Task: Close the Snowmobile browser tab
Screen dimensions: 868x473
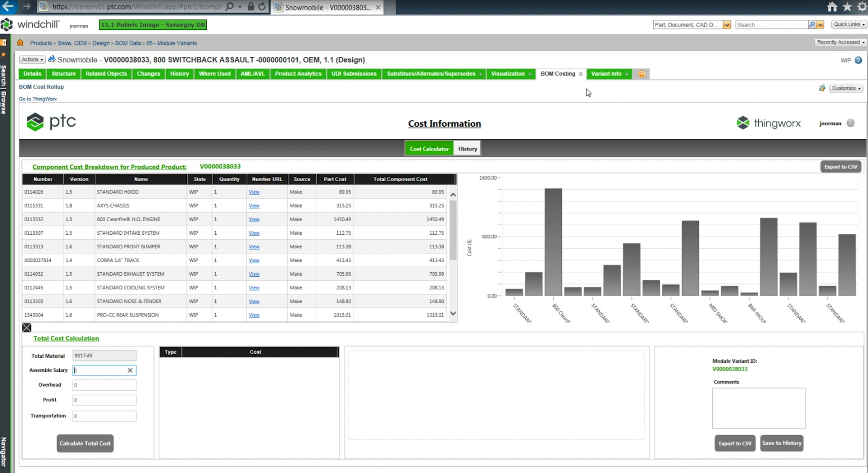Action: (378, 7)
